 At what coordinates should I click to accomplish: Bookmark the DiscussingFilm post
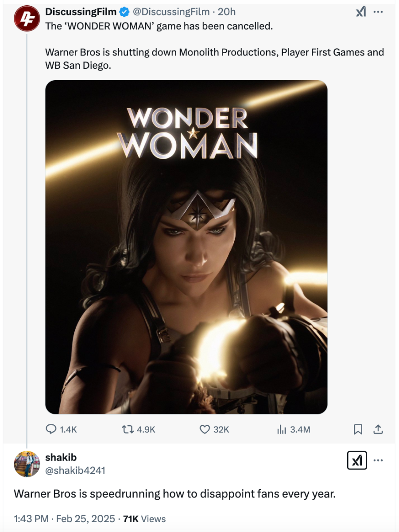[358, 429]
